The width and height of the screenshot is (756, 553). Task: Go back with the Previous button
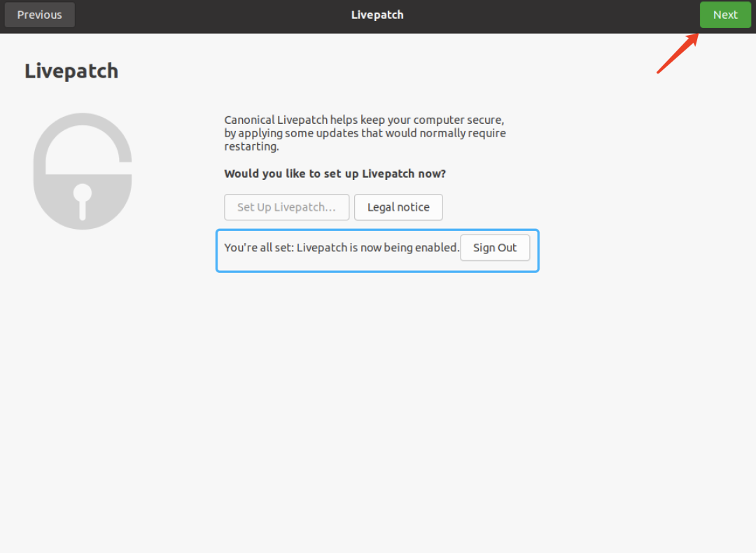pos(39,15)
